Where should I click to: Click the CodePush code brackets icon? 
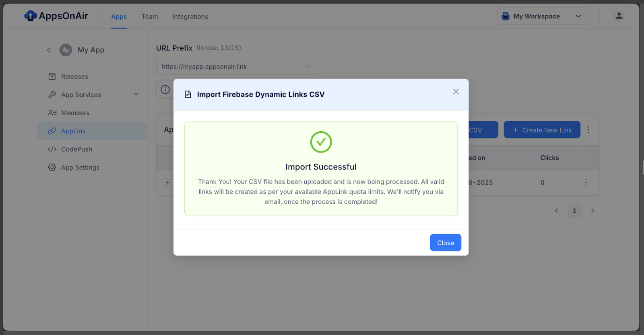pos(52,149)
